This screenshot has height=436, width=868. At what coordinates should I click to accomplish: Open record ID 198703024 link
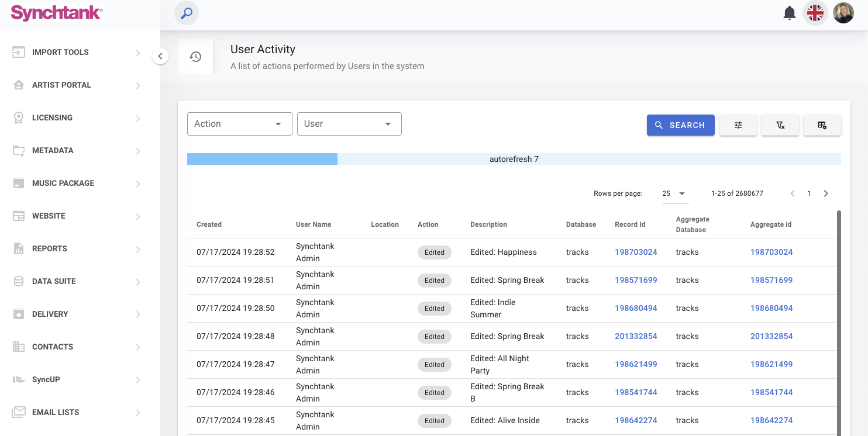(636, 252)
